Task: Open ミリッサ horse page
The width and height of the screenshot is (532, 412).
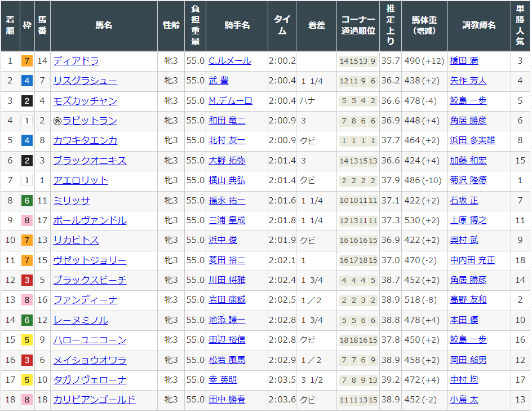Action: pos(72,200)
